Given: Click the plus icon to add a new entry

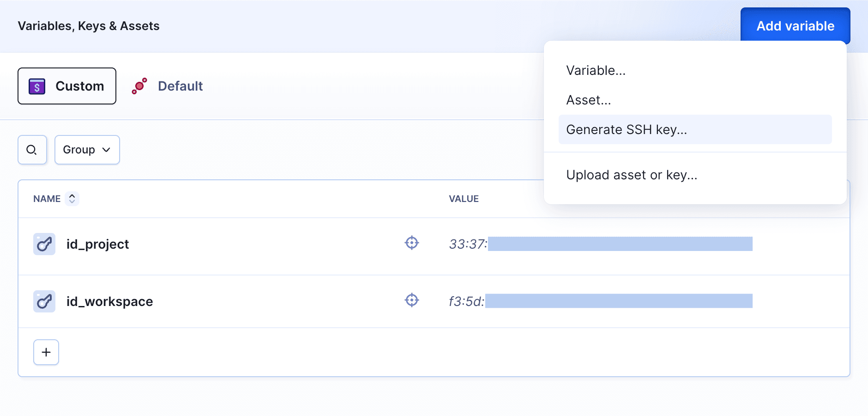Looking at the screenshot, I should [46, 352].
